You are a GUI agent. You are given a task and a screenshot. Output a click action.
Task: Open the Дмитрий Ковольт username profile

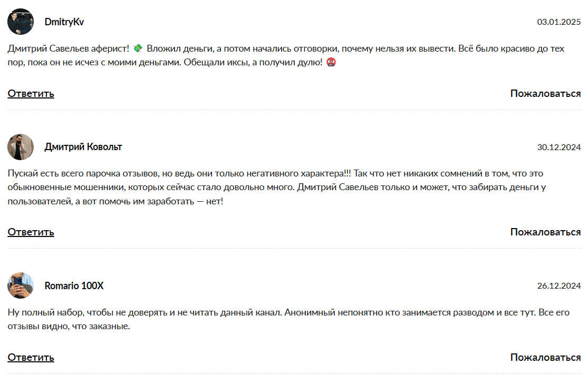point(83,147)
